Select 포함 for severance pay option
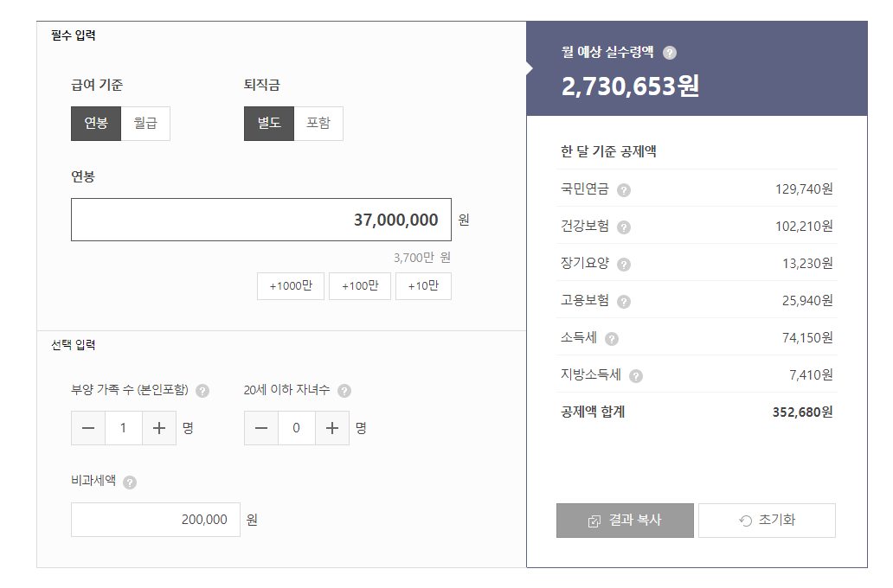This screenshot has width=893, height=588. [x=318, y=124]
